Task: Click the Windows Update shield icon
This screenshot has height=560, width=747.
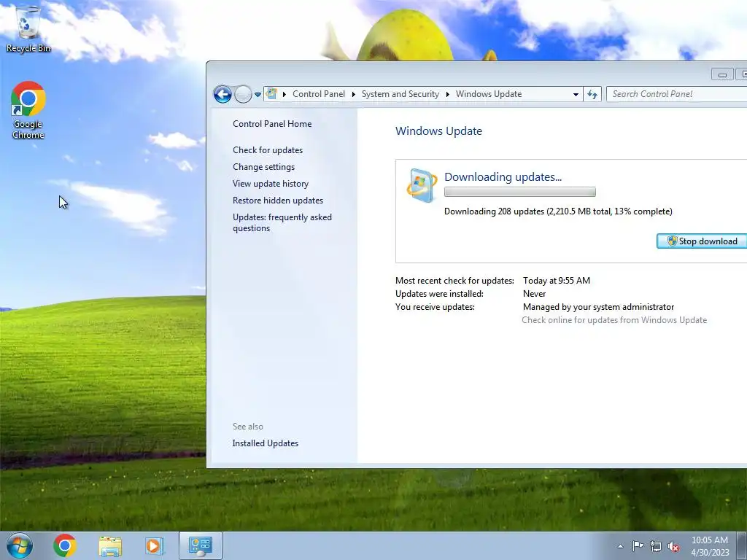Action: tap(422, 185)
